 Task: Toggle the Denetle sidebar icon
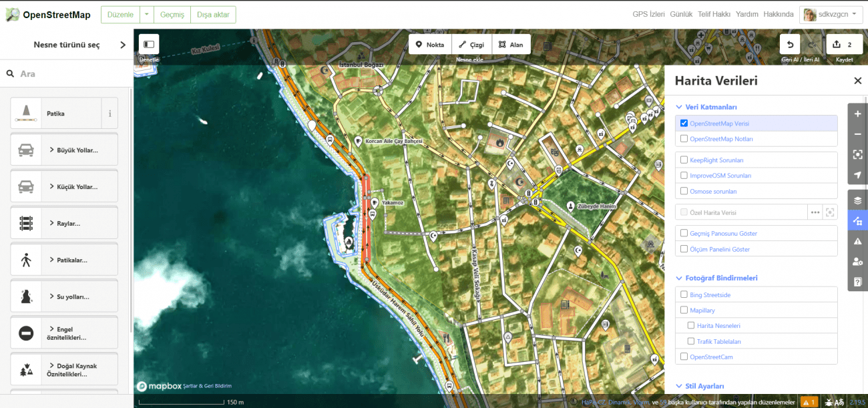pyautogui.click(x=149, y=45)
